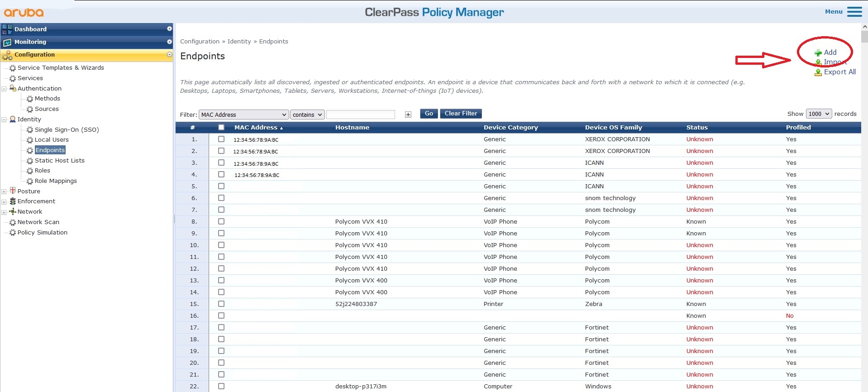Screen dimensions: 868x392
Task: Tick checkbox for row 15 Zebra printer
Action: coord(221,304)
